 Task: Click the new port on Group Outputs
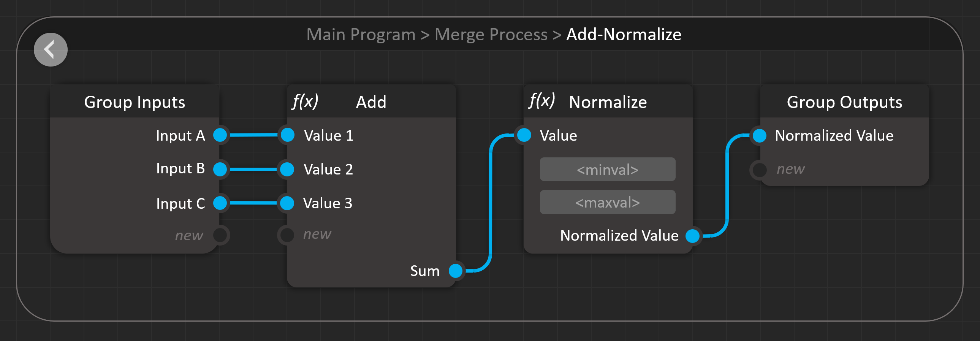click(x=759, y=169)
